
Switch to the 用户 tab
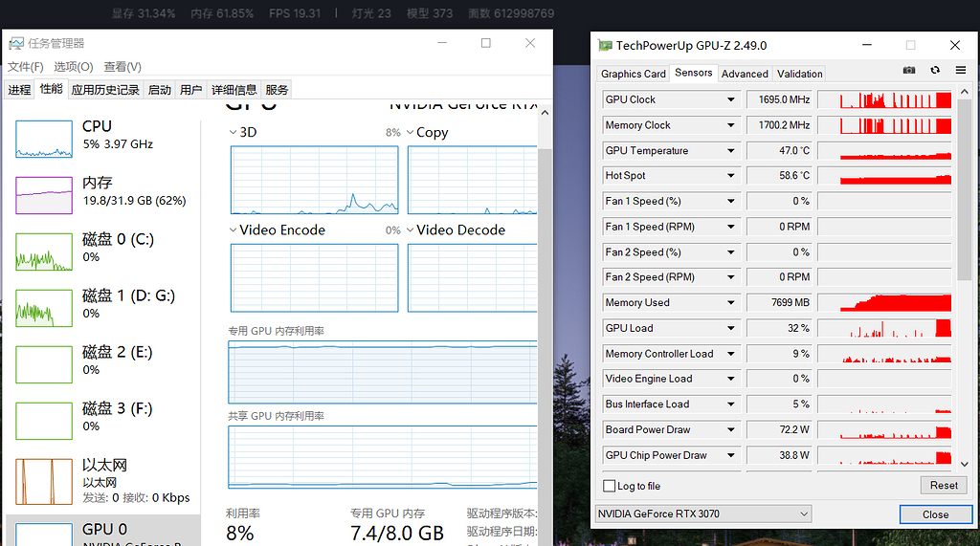(190, 90)
